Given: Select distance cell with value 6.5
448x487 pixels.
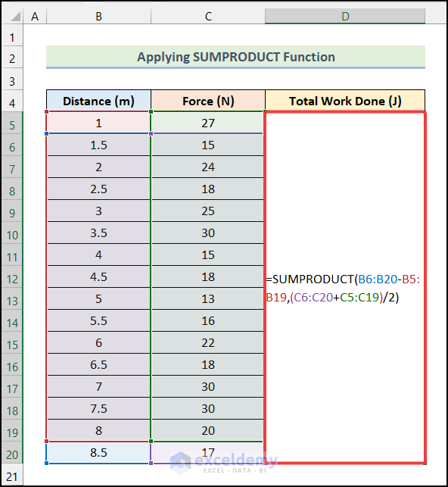Looking at the screenshot, I should 98,364.
